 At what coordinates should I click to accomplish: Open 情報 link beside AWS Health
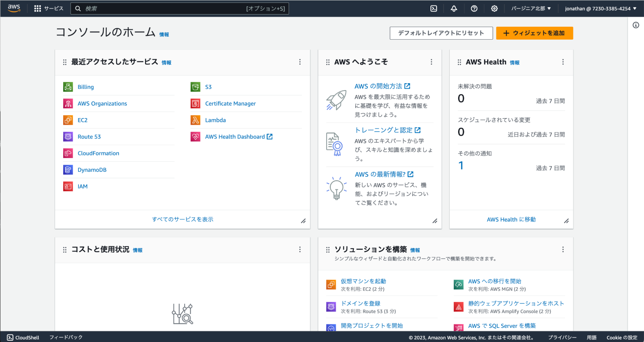point(514,63)
